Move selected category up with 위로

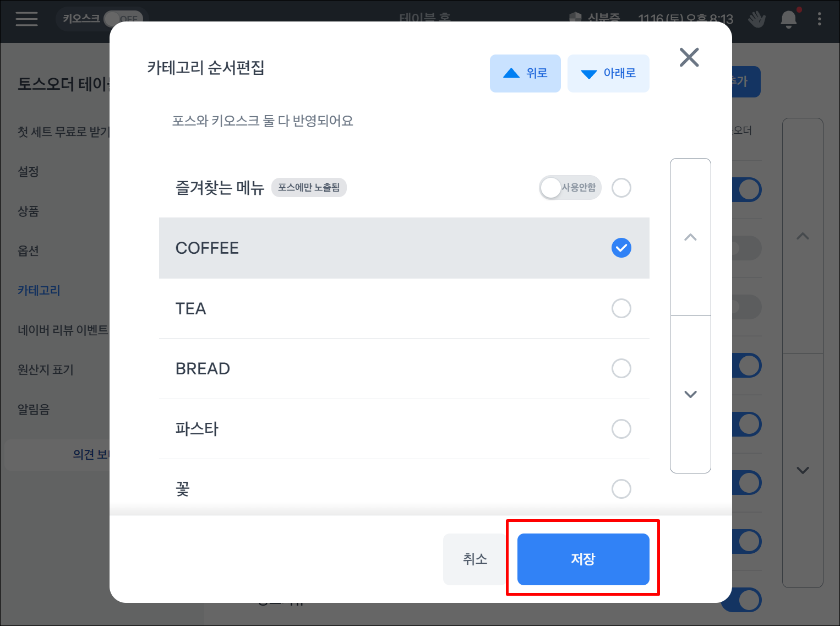tap(525, 73)
